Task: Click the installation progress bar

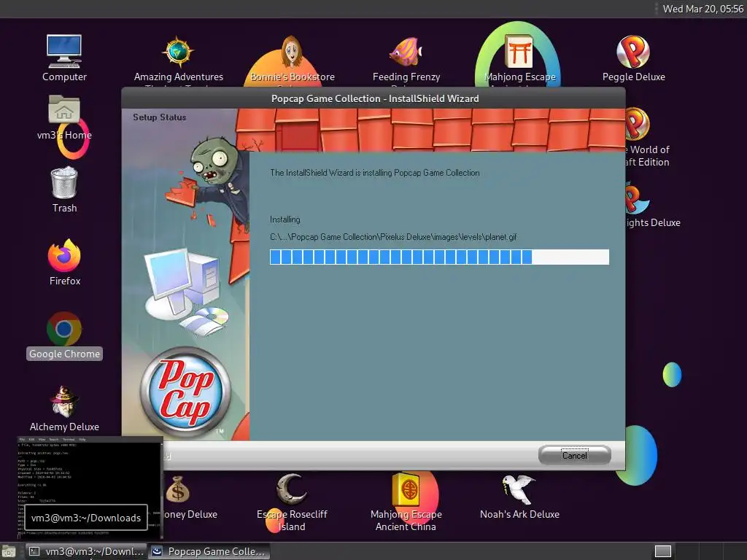Action: click(439, 257)
